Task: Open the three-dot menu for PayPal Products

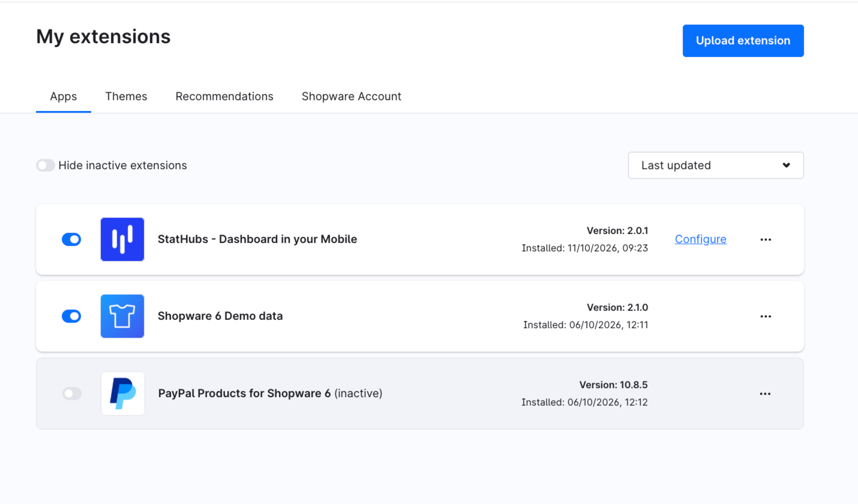Action: [765, 394]
